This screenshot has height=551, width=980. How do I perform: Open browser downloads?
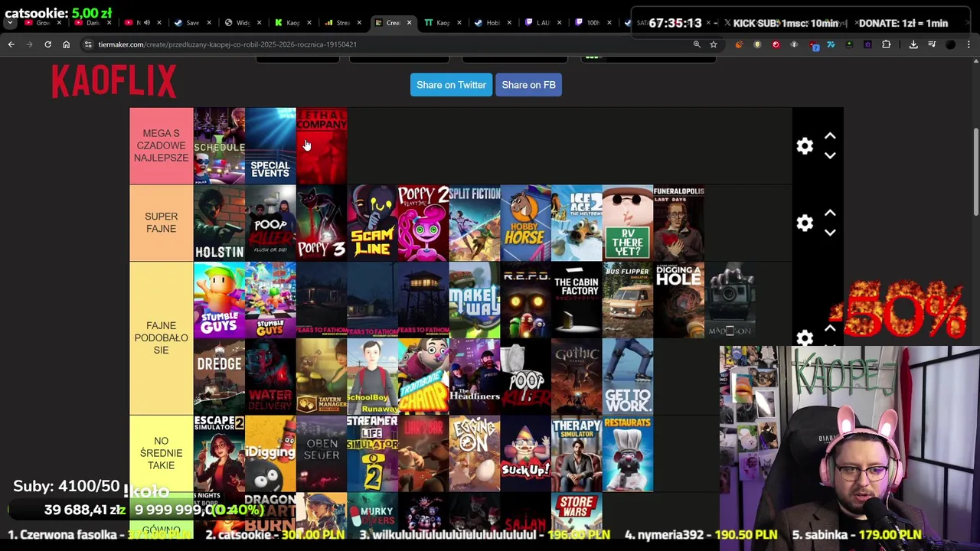click(x=913, y=44)
